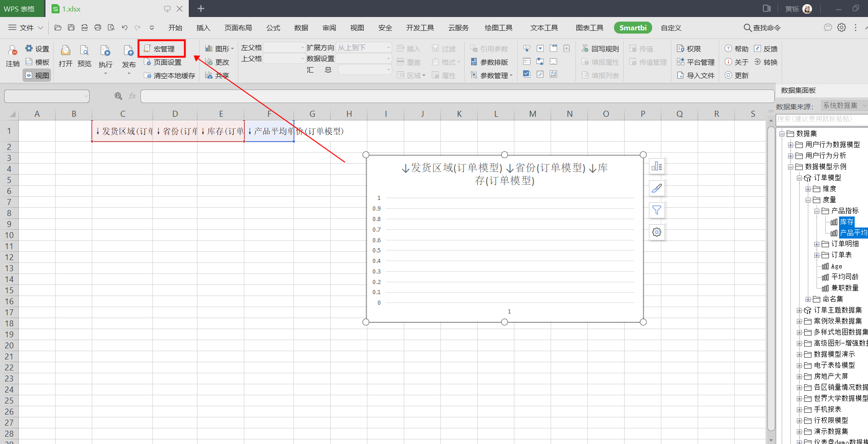Click 导入文件 import file
Viewport: 868px width, 444px height.
click(696, 75)
